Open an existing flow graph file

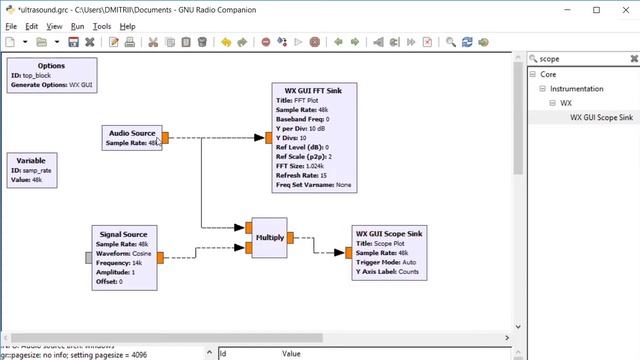click(x=42, y=42)
